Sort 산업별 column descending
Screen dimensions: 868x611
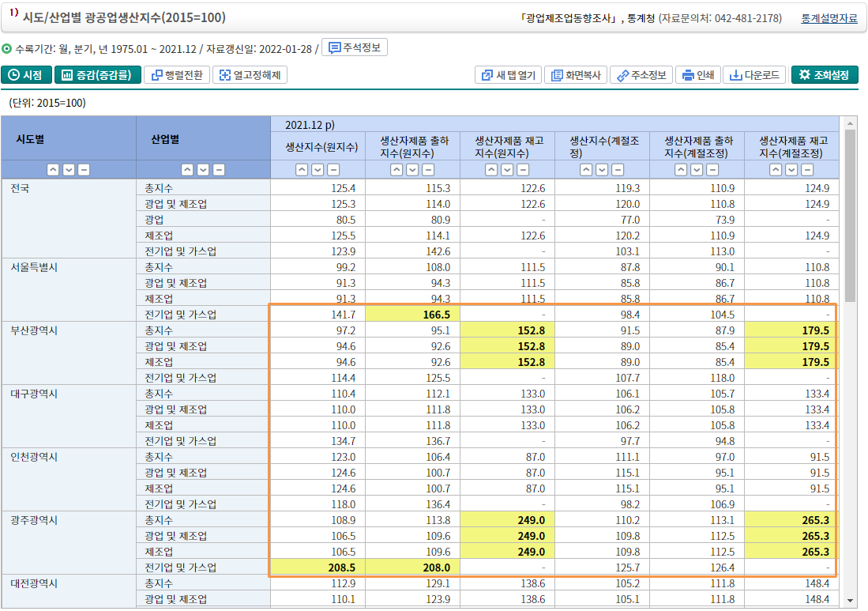point(203,170)
